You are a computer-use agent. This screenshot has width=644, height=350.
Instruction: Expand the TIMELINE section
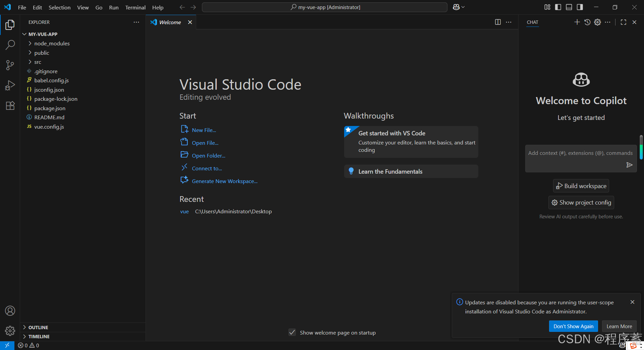83,337
